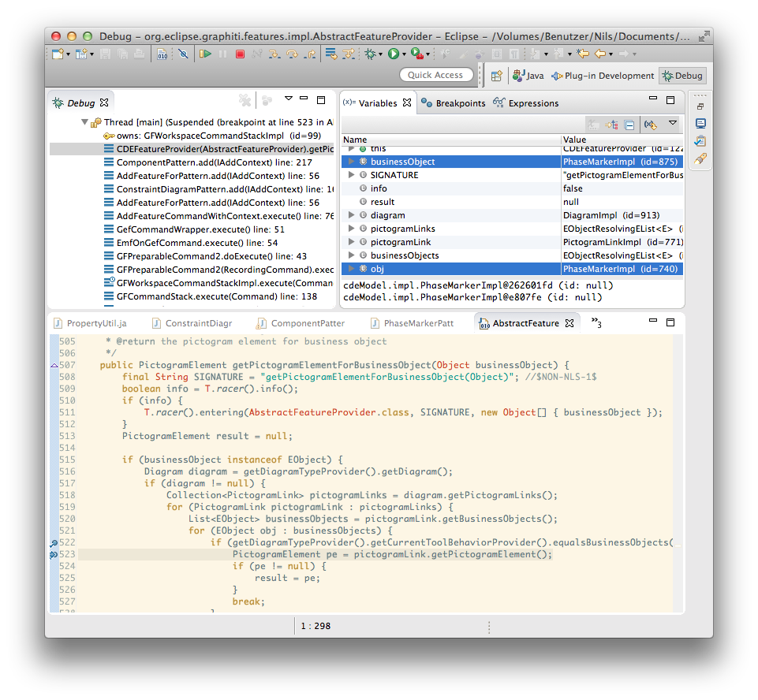Collapse the Thread [main] tree node
758x700 pixels.
pos(84,122)
